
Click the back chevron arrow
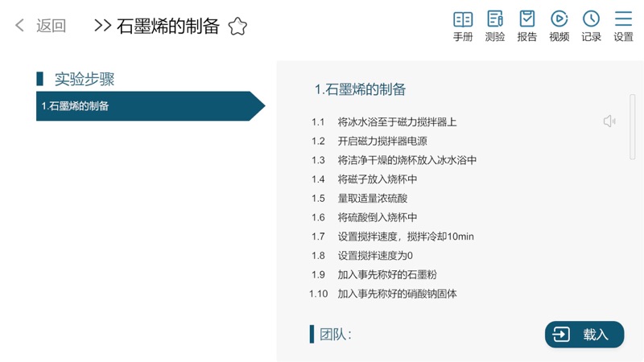19,26
